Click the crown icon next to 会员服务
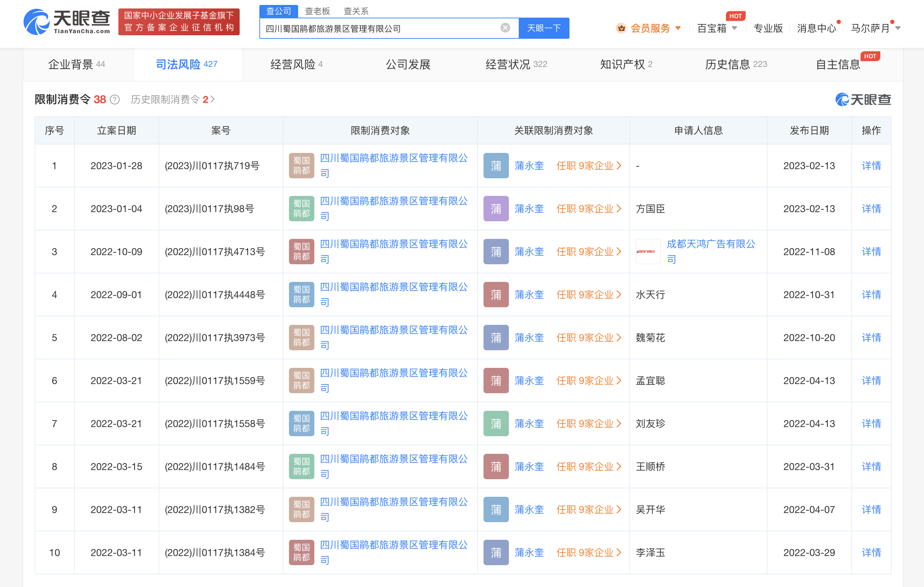The width and height of the screenshot is (924, 587). click(621, 28)
